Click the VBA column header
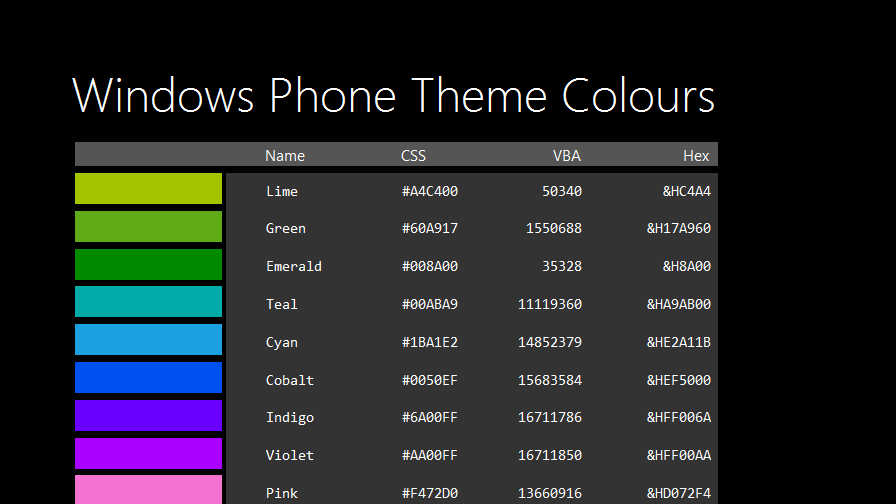Screen dimensions: 896x504 click(x=566, y=155)
